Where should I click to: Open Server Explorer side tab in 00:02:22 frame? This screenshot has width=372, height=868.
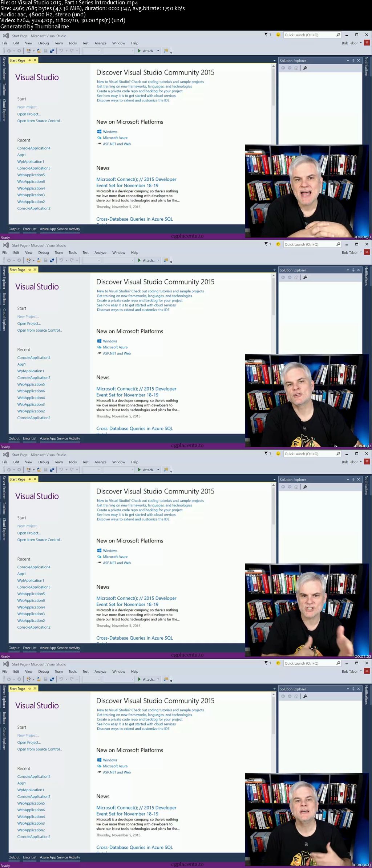[x=4, y=487]
